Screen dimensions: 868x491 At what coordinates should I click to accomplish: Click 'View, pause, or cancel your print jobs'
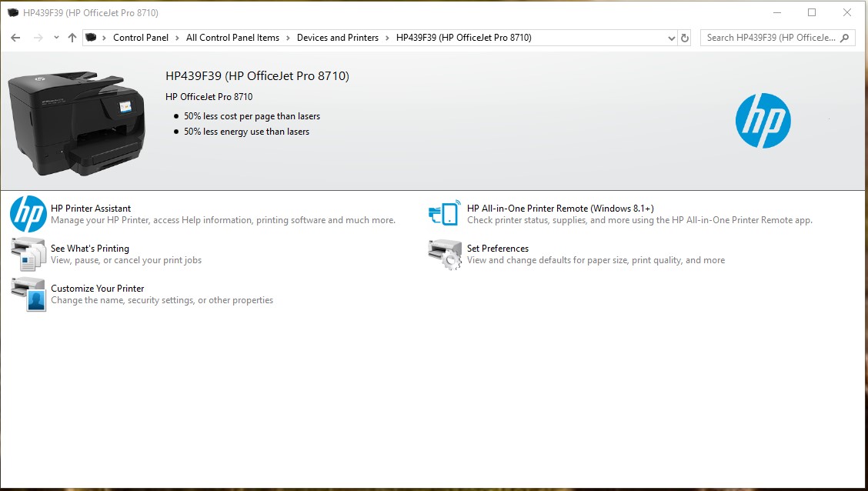(x=126, y=260)
